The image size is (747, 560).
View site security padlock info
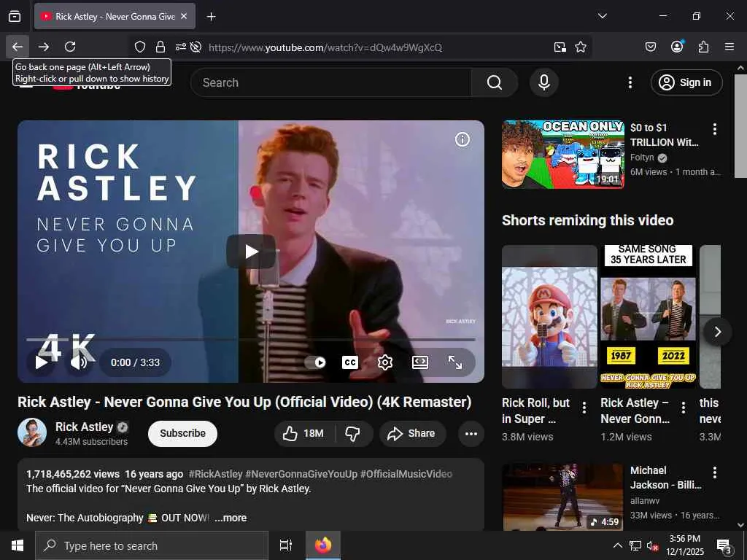coord(160,47)
